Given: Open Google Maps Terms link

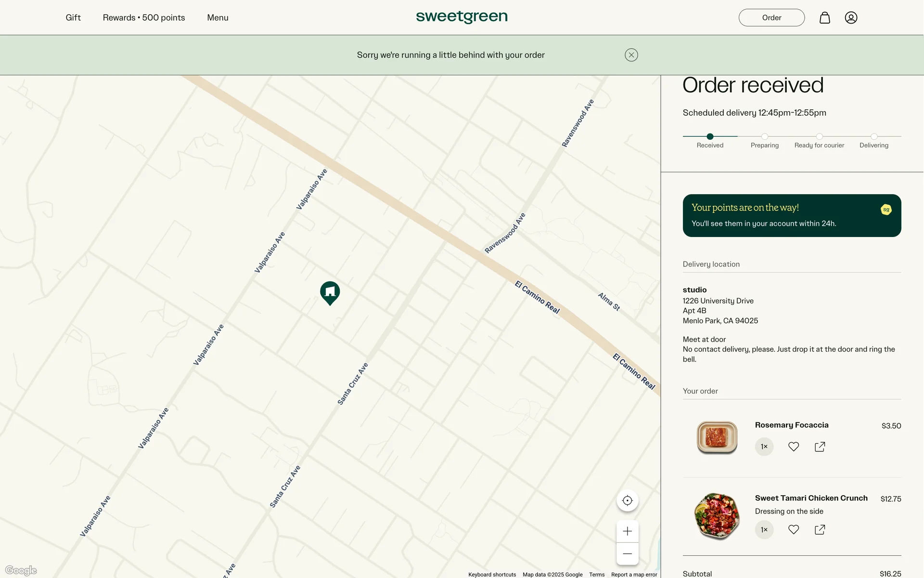Looking at the screenshot, I should (596, 574).
